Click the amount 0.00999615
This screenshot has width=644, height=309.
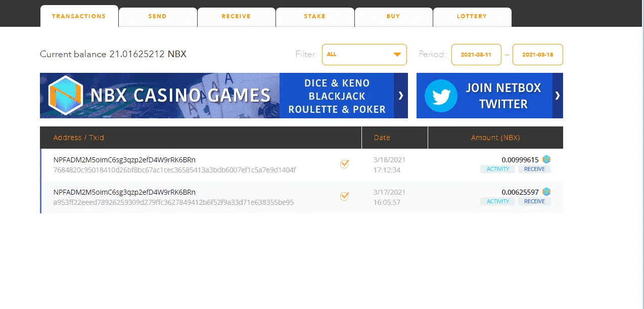pos(520,159)
